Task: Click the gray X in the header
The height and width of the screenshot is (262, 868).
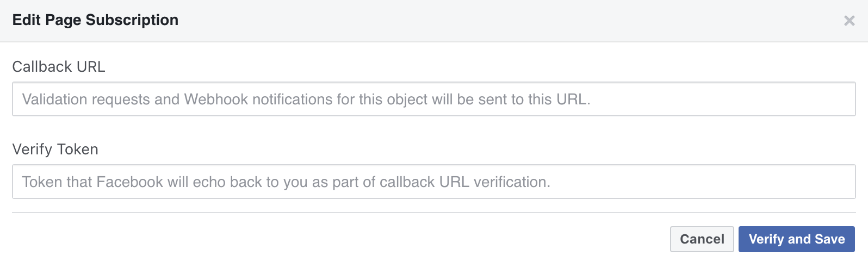Action: click(x=849, y=21)
